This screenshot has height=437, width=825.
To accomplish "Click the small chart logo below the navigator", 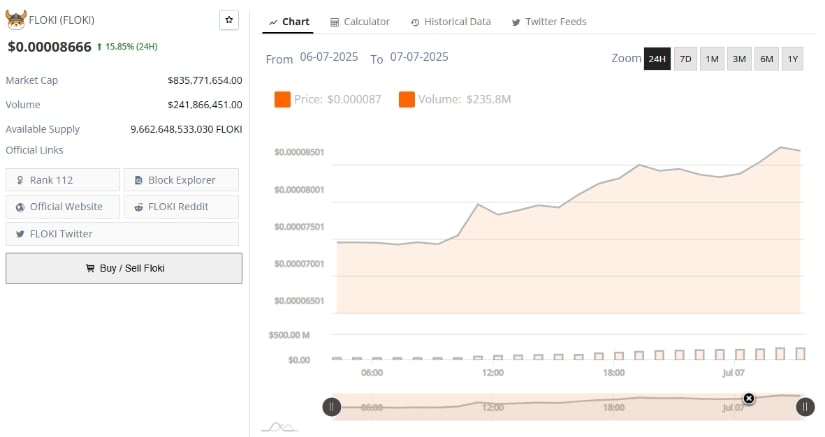I will (280, 426).
